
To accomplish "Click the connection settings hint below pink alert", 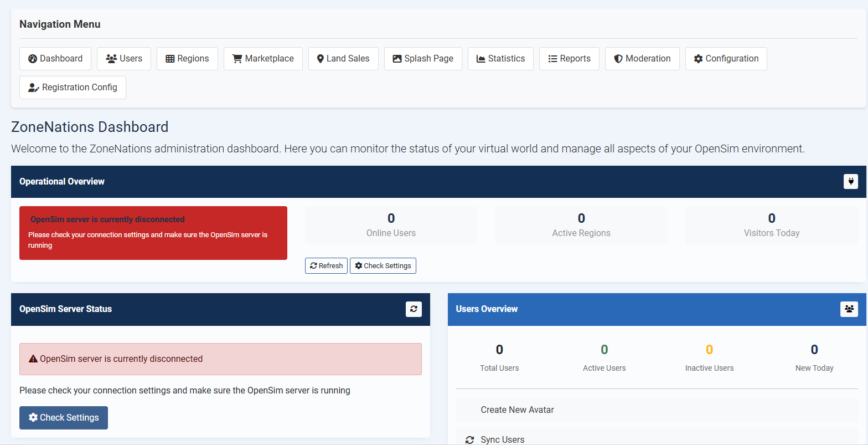I will [185, 391].
